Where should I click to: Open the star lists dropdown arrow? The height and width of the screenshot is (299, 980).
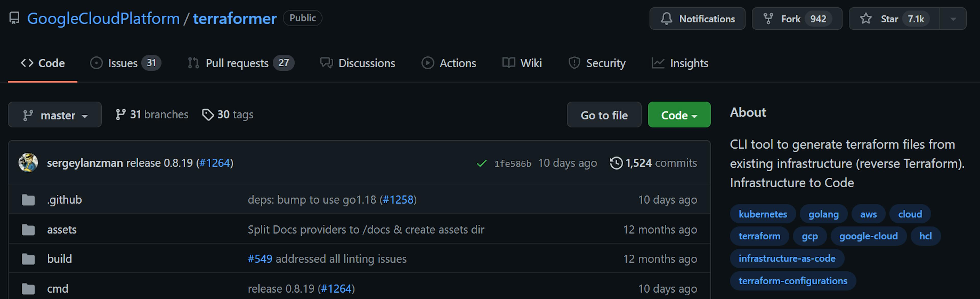pyautogui.click(x=953, y=19)
